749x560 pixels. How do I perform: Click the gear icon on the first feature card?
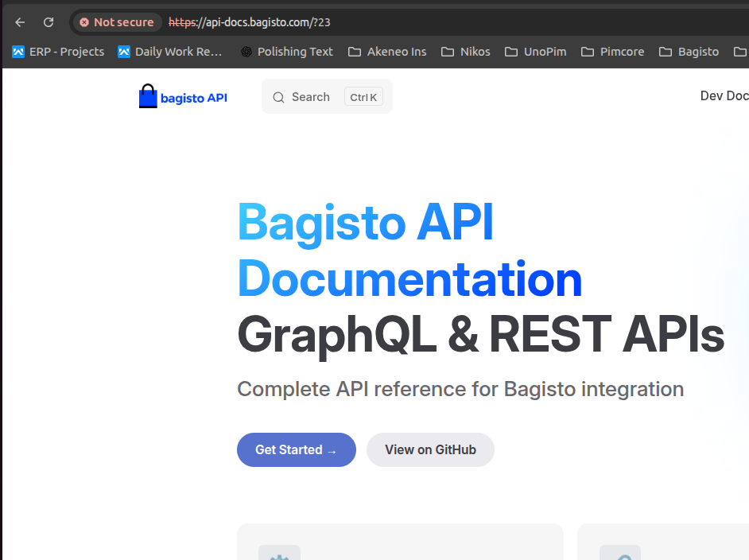pyautogui.click(x=279, y=554)
